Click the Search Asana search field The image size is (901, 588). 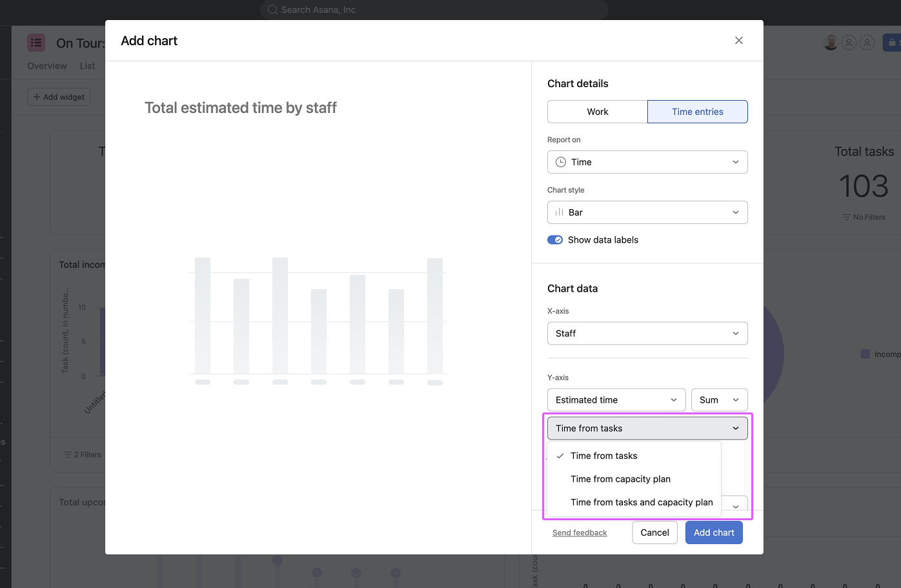coord(434,10)
